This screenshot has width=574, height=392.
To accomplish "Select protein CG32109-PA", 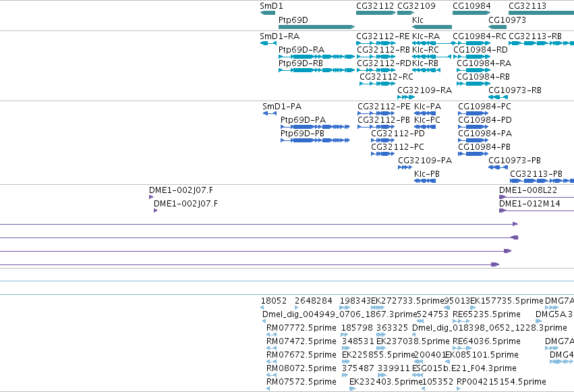I will click(x=405, y=167).
